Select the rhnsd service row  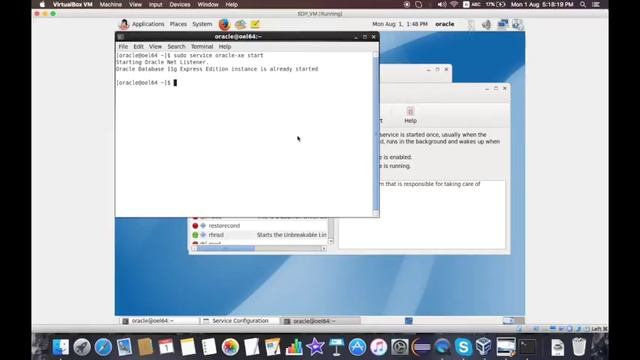click(260, 235)
